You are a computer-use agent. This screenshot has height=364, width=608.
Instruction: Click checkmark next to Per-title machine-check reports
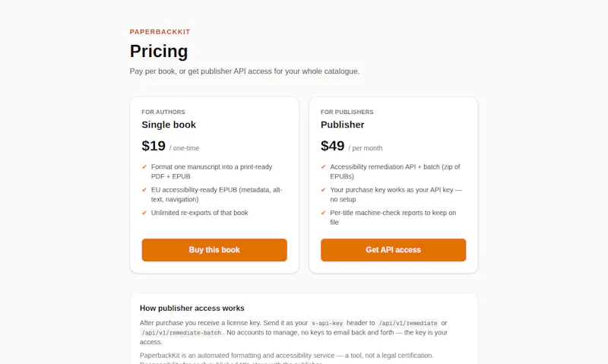(x=324, y=213)
